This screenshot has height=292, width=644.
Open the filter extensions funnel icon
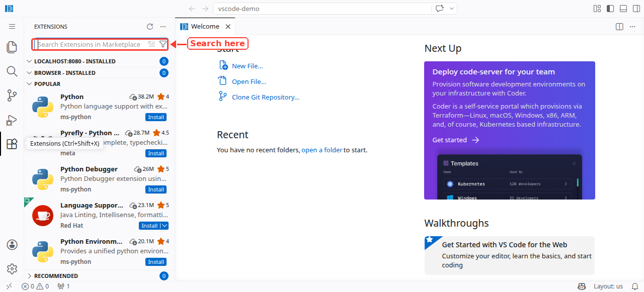163,44
